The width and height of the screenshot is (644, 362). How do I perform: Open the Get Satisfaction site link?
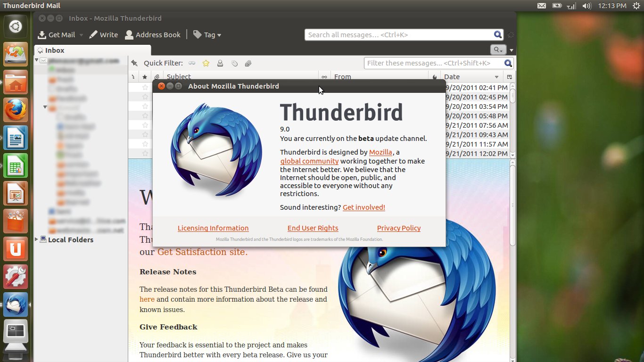click(201, 252)
